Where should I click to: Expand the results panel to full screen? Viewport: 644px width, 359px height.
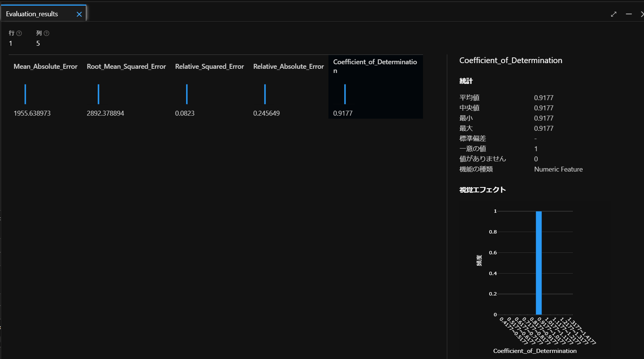(x=614, y=14)
